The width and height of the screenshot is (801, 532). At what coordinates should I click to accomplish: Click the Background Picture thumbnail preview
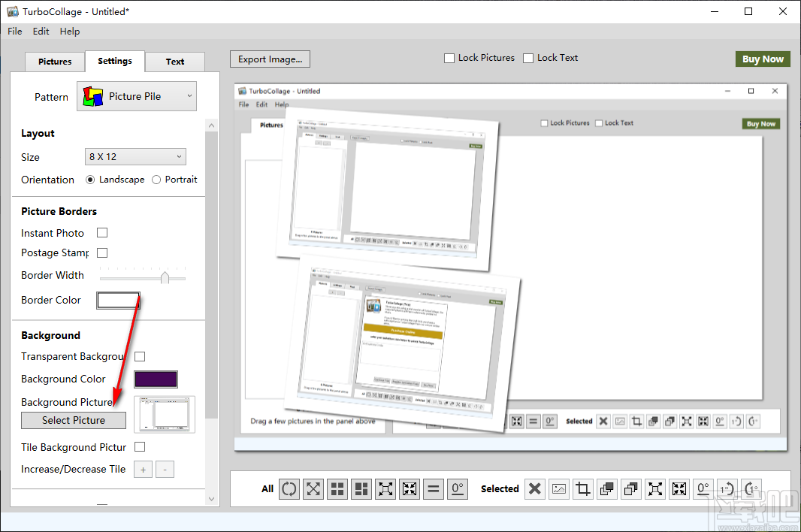pyautogui.click(x=165, y=415)
